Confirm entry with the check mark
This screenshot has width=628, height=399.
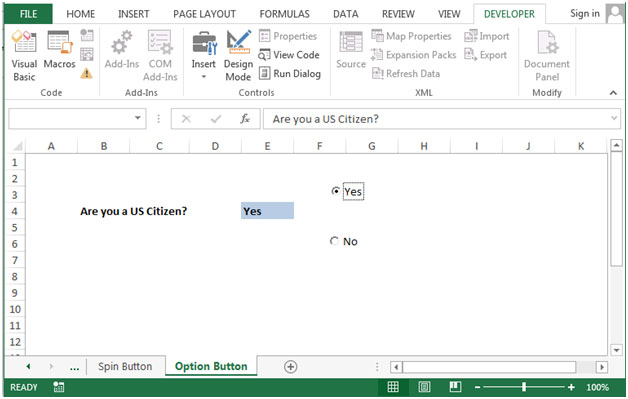pos(215,119)
